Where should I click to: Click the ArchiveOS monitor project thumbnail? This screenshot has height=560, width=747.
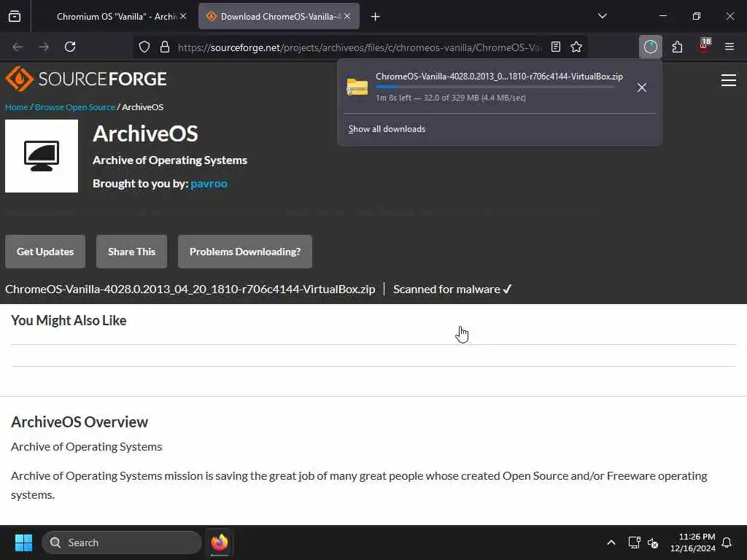tap(42, 156)
